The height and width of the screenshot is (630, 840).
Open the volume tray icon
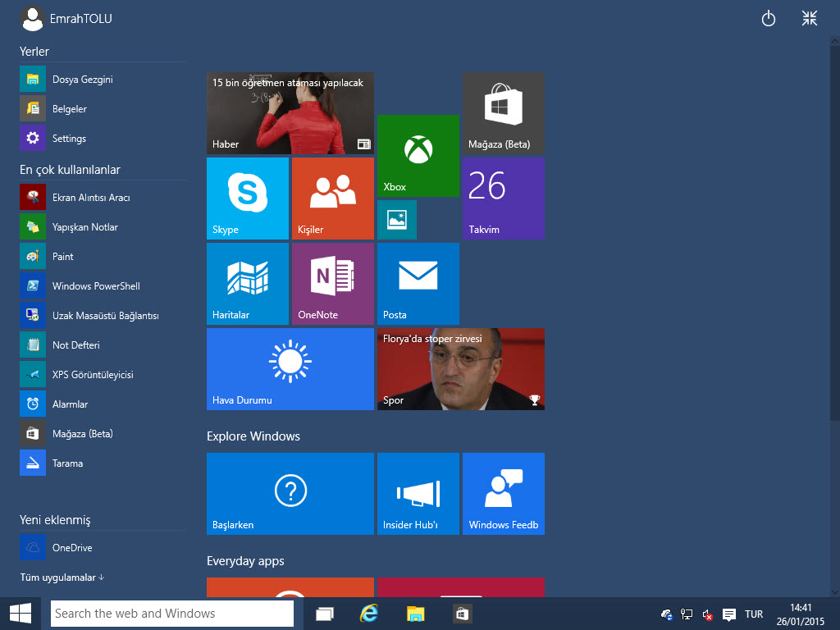coord(707,614)
